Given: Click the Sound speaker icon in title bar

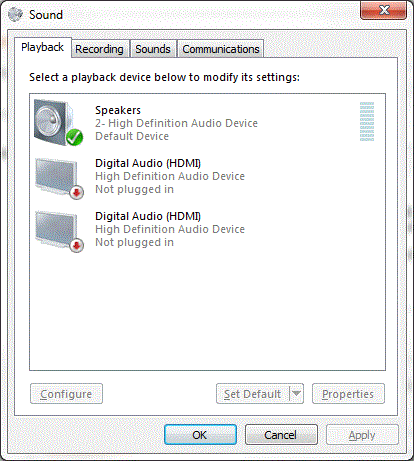Looking at the screenshot, I should tap(15, 14).
